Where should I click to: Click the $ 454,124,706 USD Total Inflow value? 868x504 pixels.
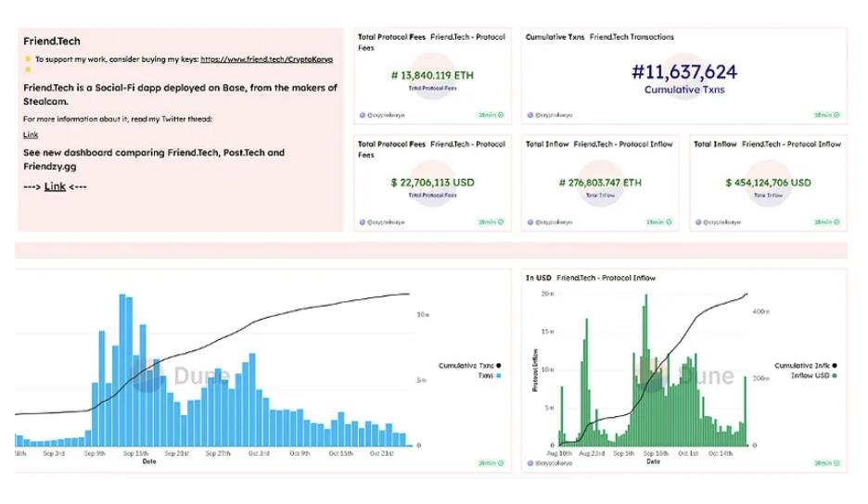[768, 183]
